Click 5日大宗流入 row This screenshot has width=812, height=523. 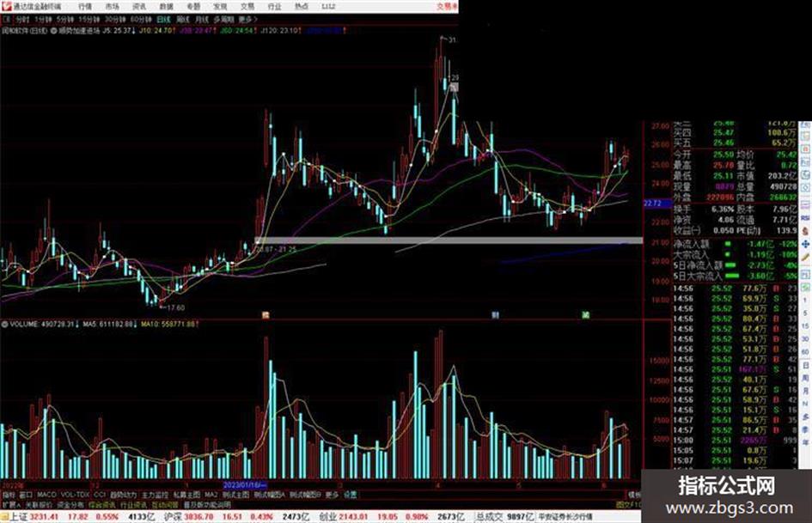(x=736, y=277)
